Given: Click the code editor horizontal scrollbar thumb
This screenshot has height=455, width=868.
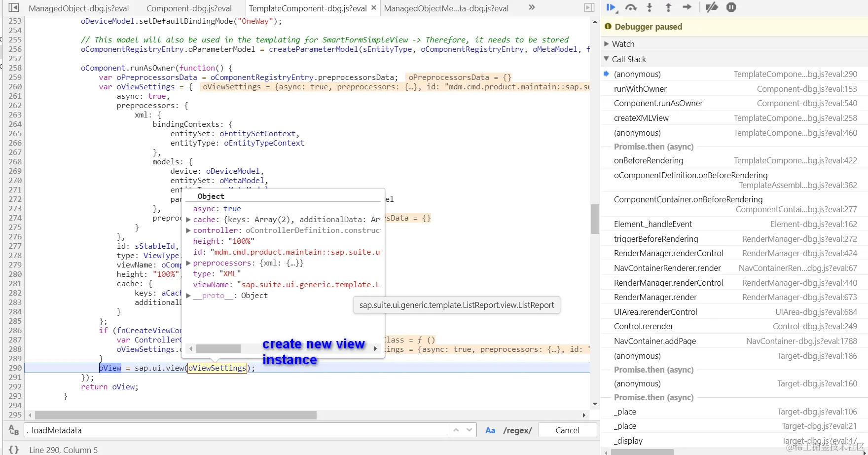Looking at the screenshot, I should click(x=176, y=415).
